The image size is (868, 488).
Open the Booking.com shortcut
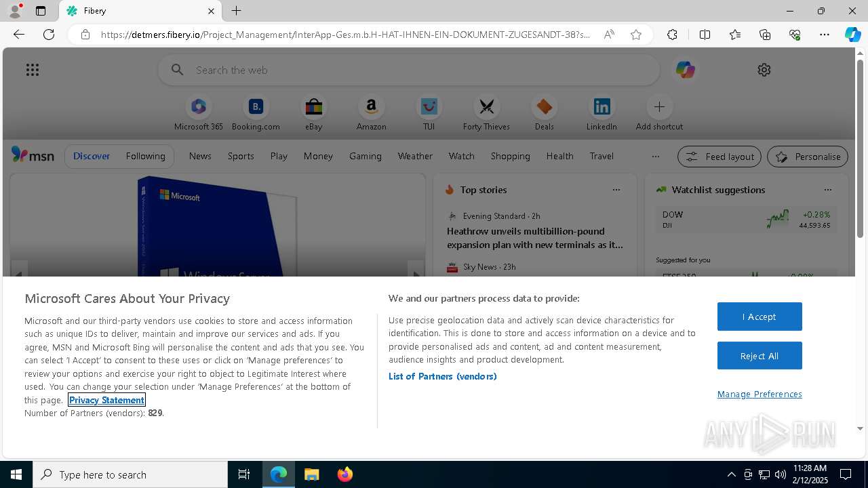(x=256, y=113)
